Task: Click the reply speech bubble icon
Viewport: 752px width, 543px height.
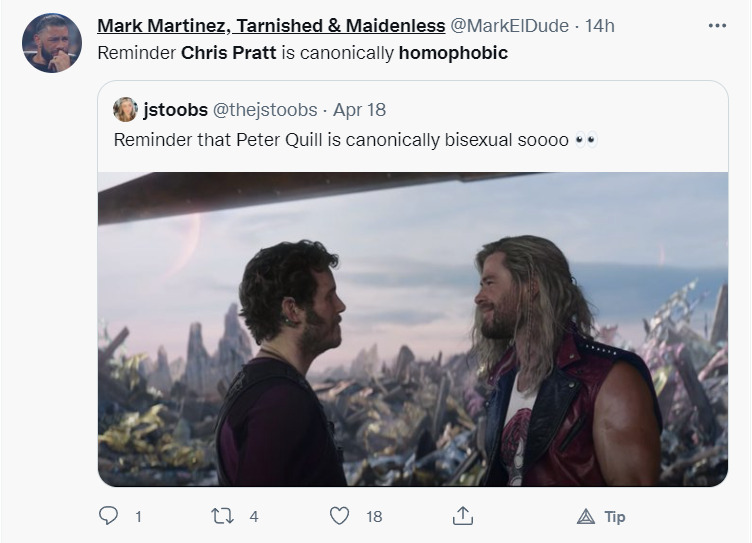Action: (108, 516)
